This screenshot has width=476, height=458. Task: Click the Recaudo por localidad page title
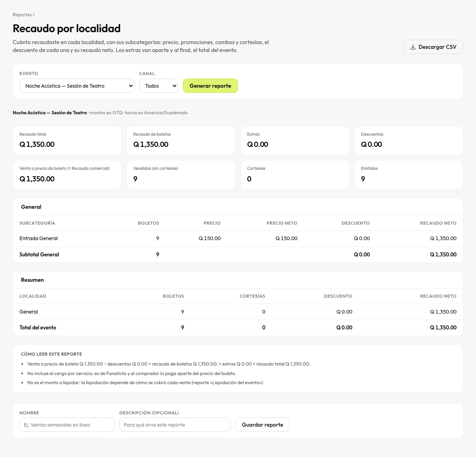pyautogui.click(x=67, y=29)
